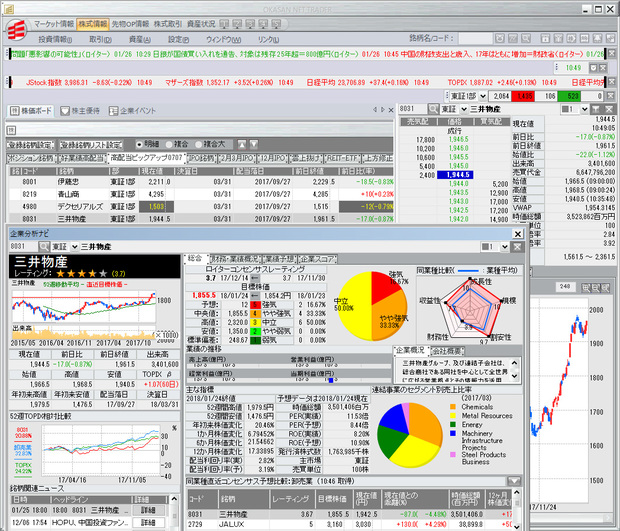This screenshot has height=531, width=620.
Task: Open 好業績高配当 list tab
Action: click(83, 159)
